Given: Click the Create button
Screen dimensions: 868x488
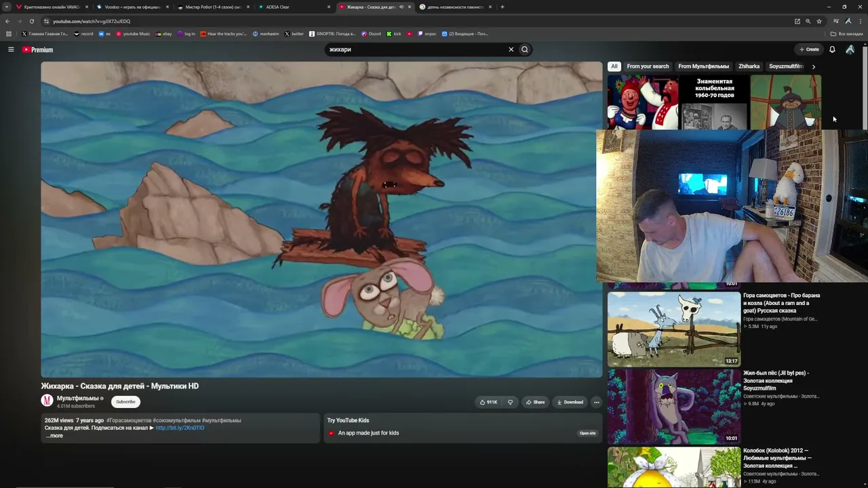Looking at the screenshot, I should (x=809, y=49).
